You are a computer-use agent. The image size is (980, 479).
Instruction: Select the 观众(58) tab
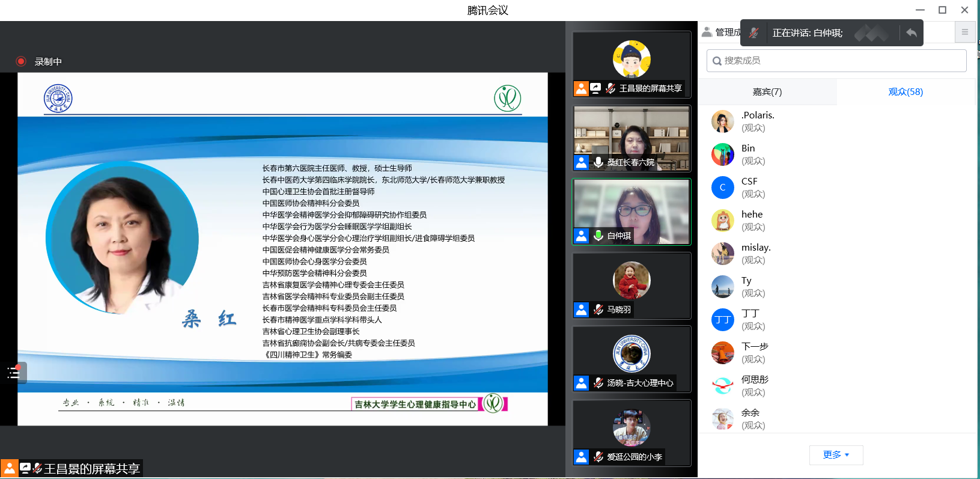[905, 92]
